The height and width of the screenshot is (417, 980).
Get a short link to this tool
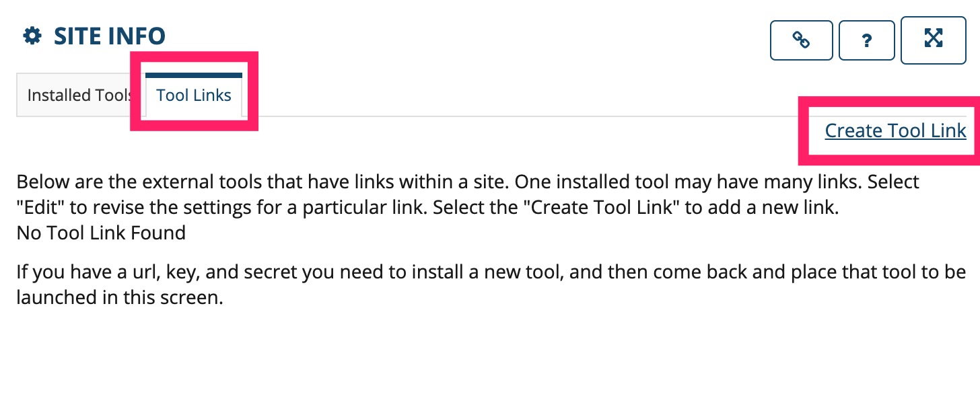tap(801, 40)
